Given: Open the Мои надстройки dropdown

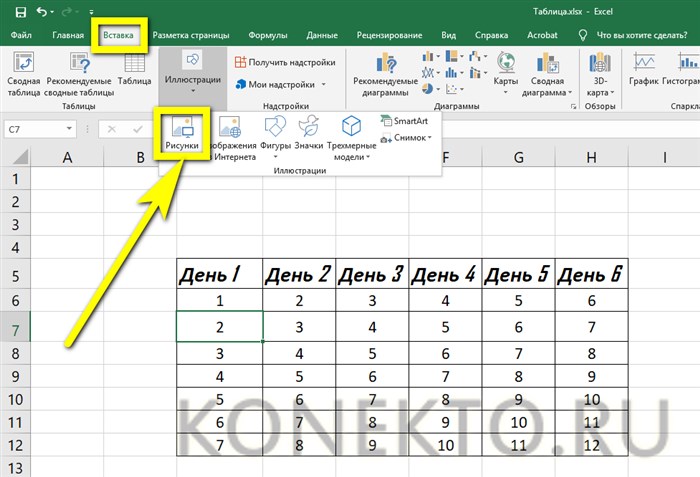Looking at the screenshot, I should pos(280,84).
